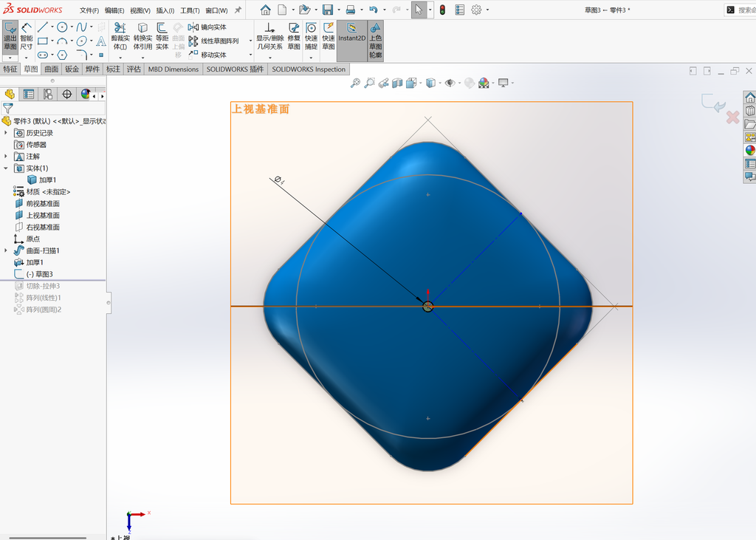This screenshot has height=540, width=756.
Task: Open the Smart Dimension dropdown arrow
Action: (x=27, y=58)
